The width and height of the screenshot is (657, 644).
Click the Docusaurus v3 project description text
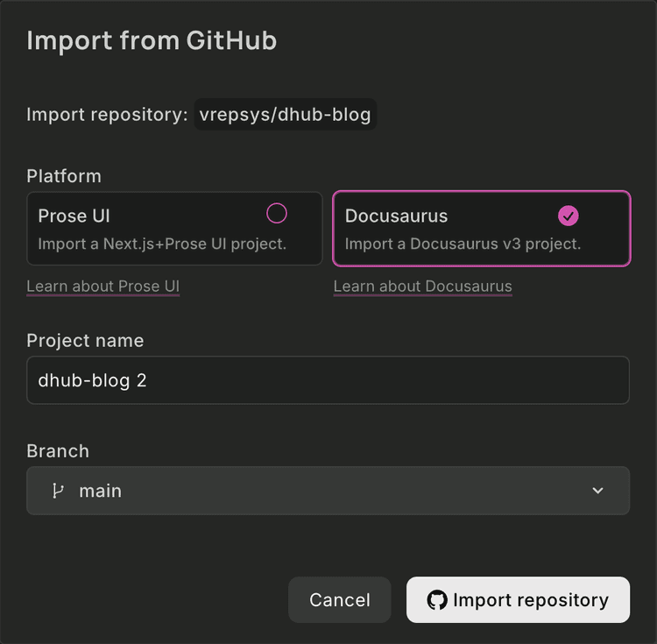(x=463, y=244)
